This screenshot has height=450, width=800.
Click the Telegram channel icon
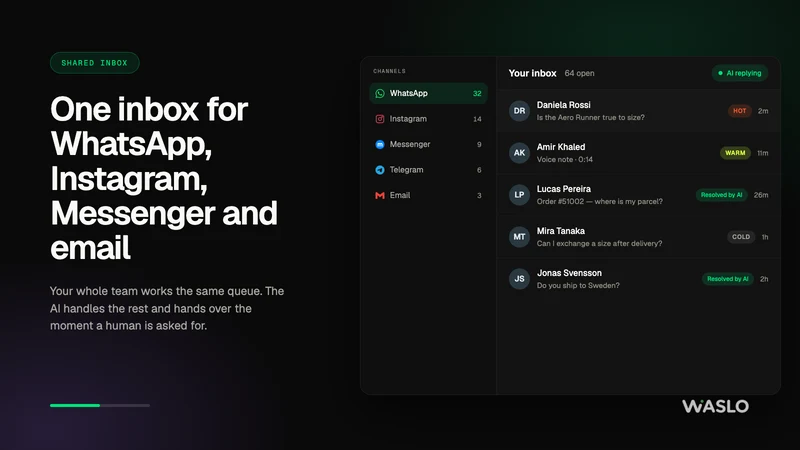point(380,170)
